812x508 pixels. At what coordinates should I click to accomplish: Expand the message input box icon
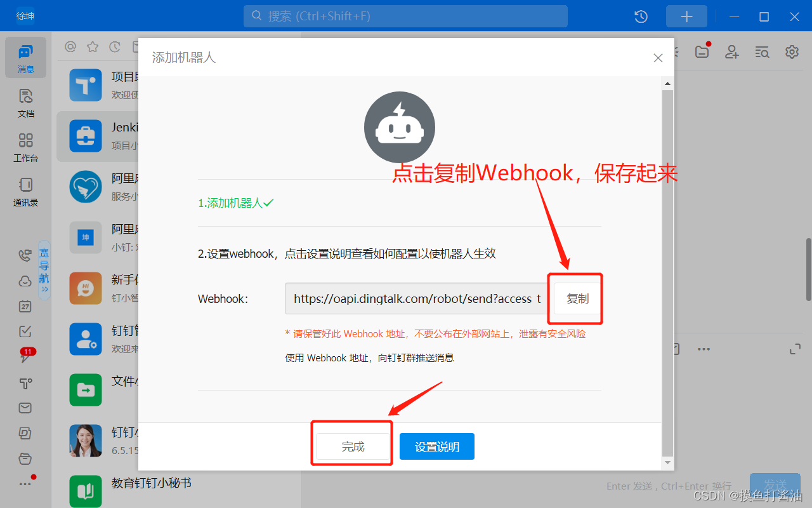795,349
